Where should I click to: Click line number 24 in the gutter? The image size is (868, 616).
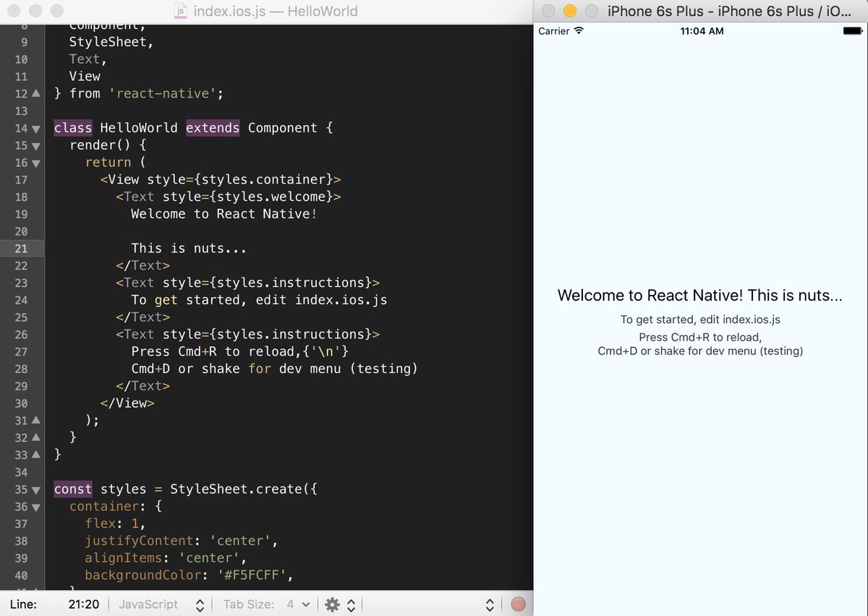20,300
